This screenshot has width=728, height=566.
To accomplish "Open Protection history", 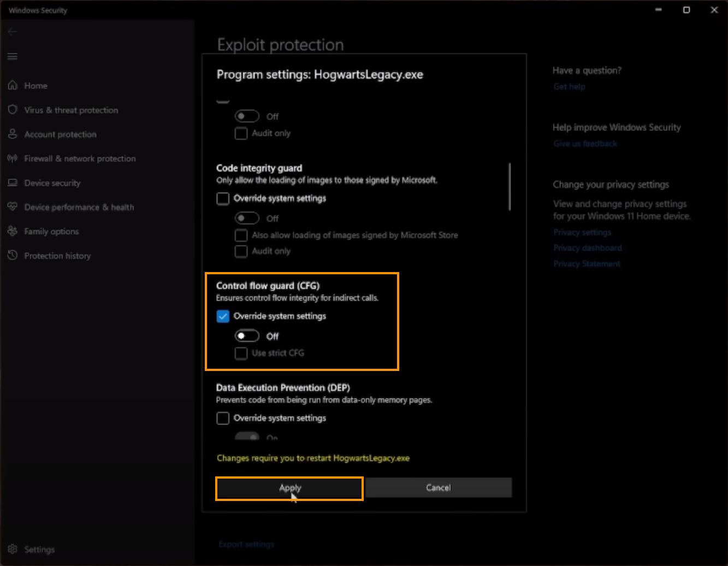I will coord(57,256).
